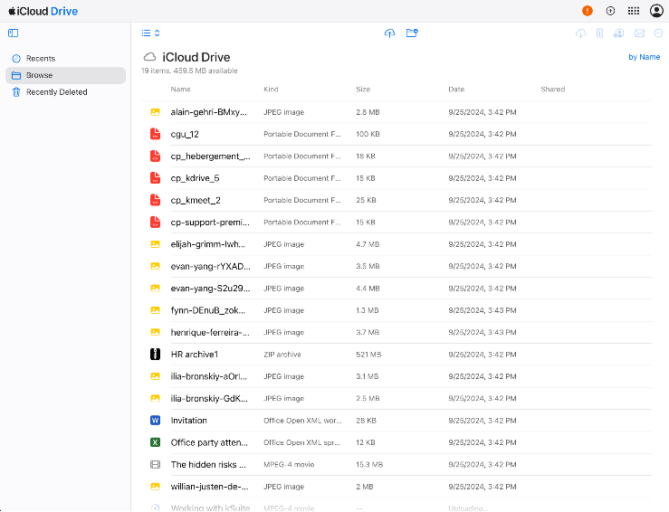
Task: Click the Delete trash icon in toolbar
Action: click(599, 33)
